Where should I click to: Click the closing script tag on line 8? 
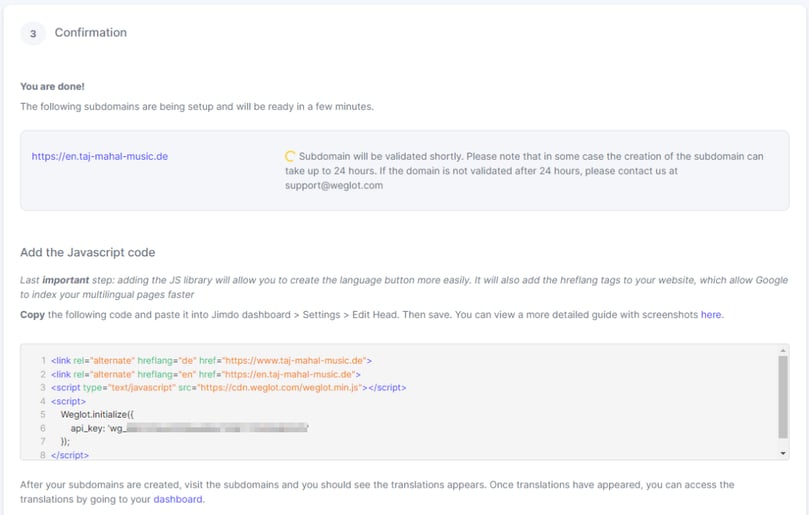(70, 455)
